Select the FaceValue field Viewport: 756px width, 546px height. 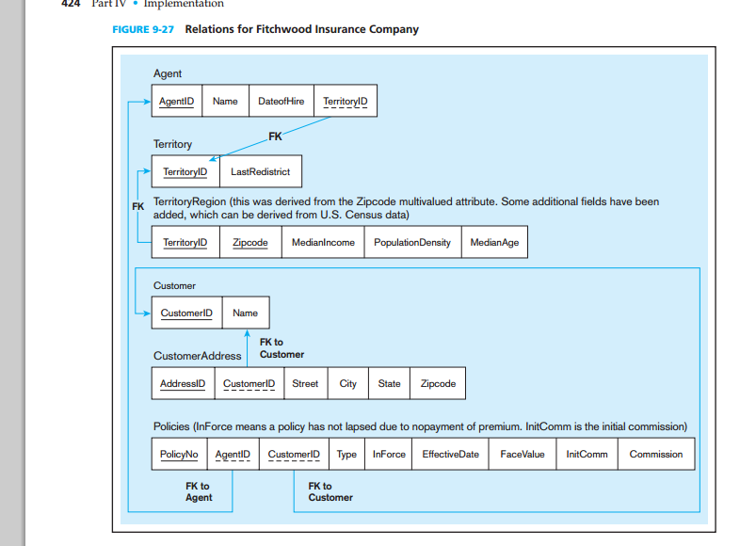(x=523, y=454)
